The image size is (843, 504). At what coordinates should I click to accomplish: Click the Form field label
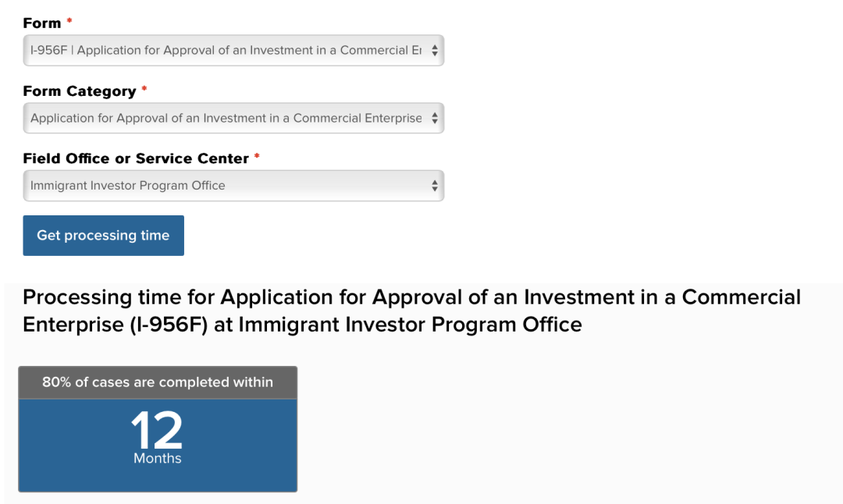tap(42, 23)
